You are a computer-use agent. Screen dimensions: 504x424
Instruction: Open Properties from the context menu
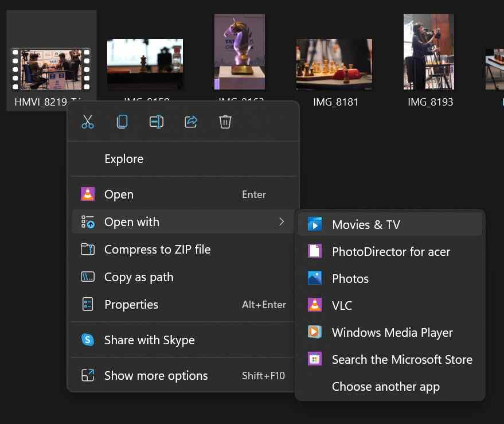click(183, 304)
